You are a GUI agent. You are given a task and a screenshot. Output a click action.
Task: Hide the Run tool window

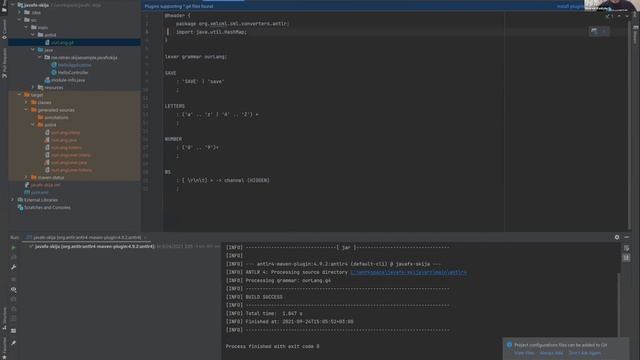(x=627, y=237)
